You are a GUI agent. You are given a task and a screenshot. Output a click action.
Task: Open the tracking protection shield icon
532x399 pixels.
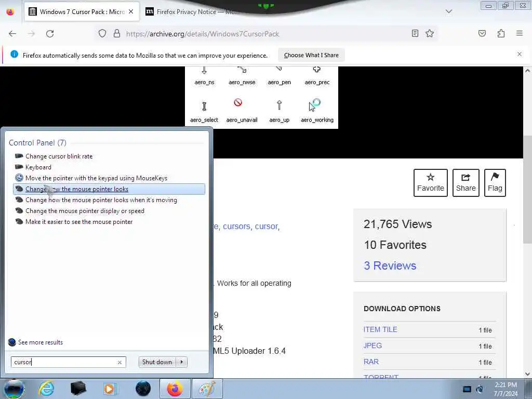tap(102, 34)
